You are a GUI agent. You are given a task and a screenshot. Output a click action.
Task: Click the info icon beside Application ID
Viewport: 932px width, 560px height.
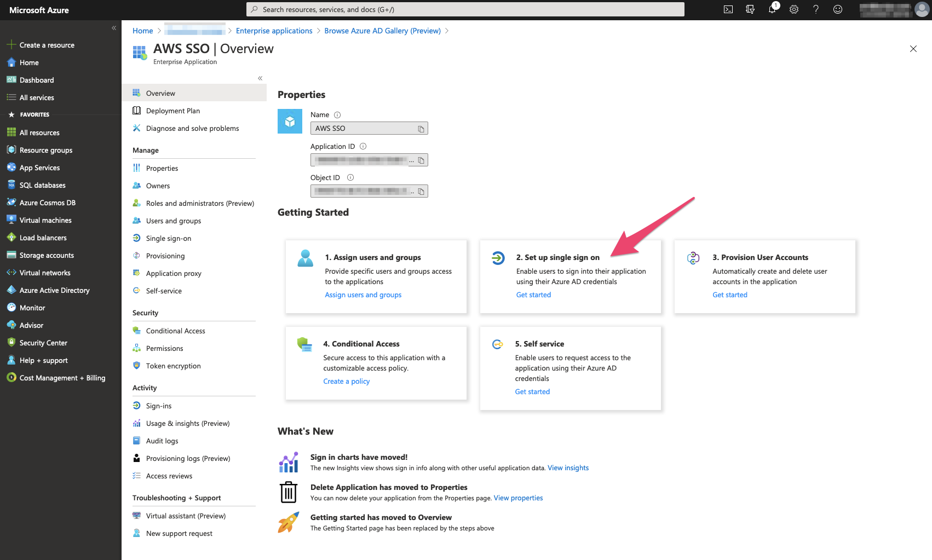[x=363, y=146]
